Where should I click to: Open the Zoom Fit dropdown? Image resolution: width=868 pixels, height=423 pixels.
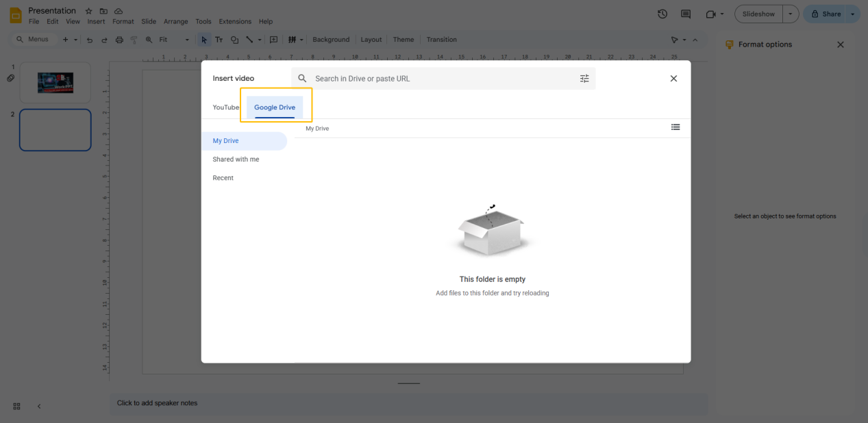186,39
